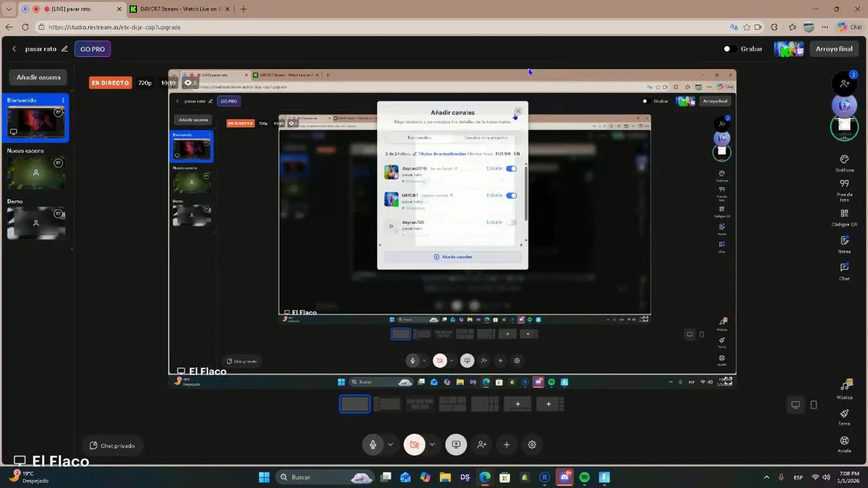Expand camera options dropdown arrow
Screen dimensions: 868x488
pyautogui.click(x=432, y=445)
